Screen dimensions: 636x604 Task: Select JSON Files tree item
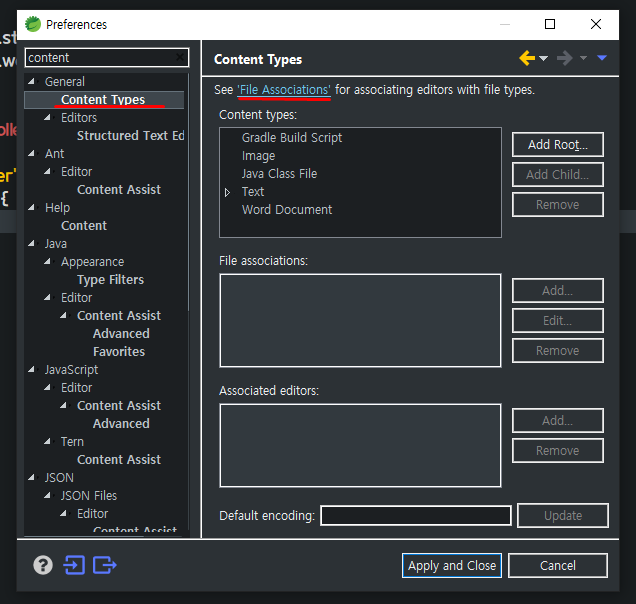coord(89,496)
